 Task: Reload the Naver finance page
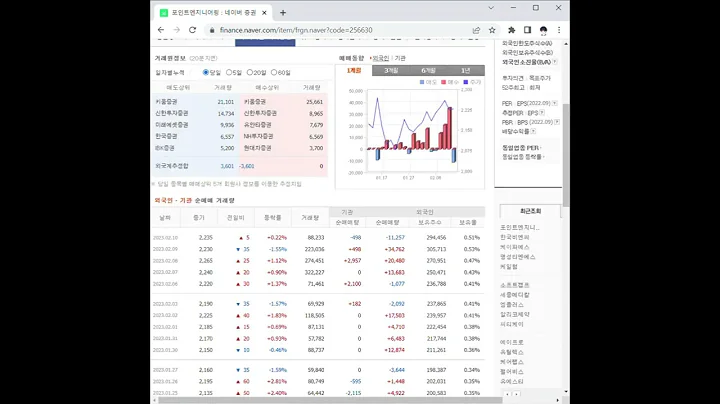[x=192, y=30]
